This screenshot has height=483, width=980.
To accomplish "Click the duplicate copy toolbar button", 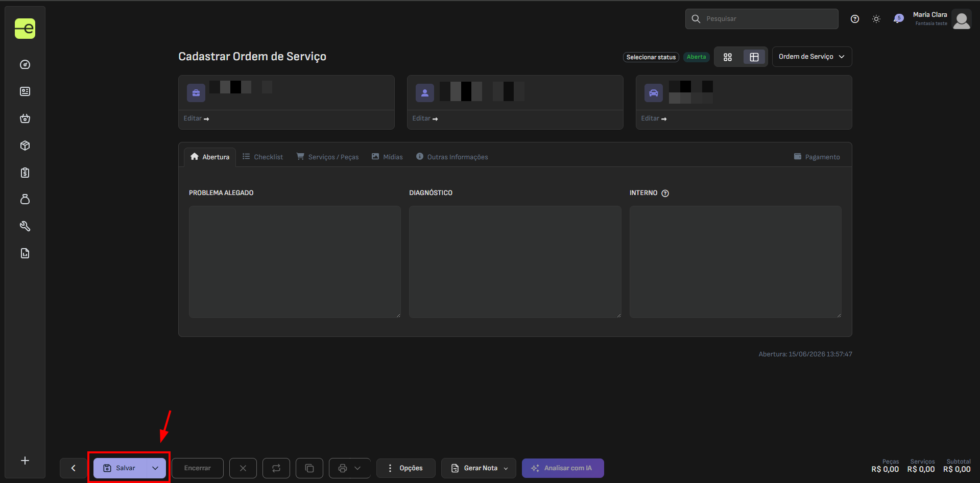I will 309,468.
